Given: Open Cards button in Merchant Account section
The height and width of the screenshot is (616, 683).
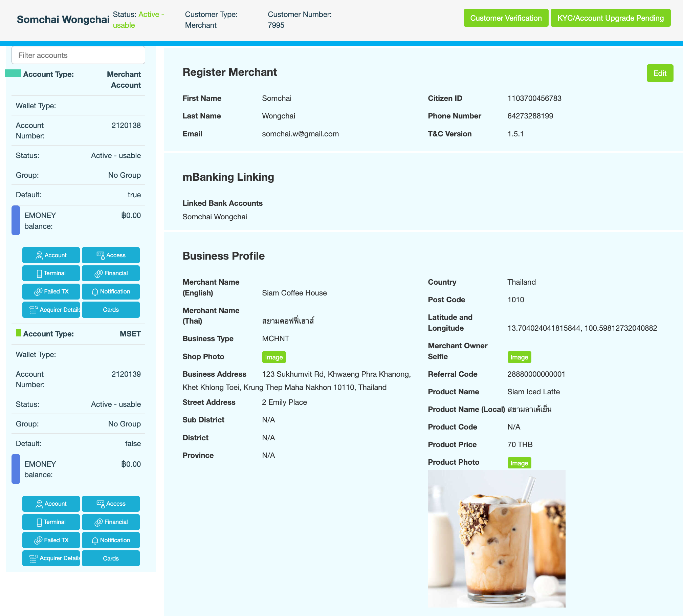Looking at the screenshot, I should click(111, 310).
